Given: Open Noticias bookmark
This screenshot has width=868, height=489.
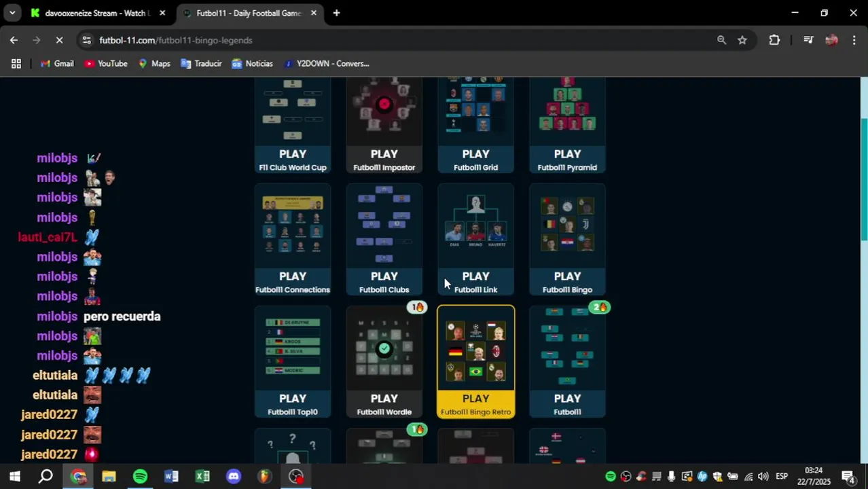Looking at the screenshot, I should tap(252, 63).
